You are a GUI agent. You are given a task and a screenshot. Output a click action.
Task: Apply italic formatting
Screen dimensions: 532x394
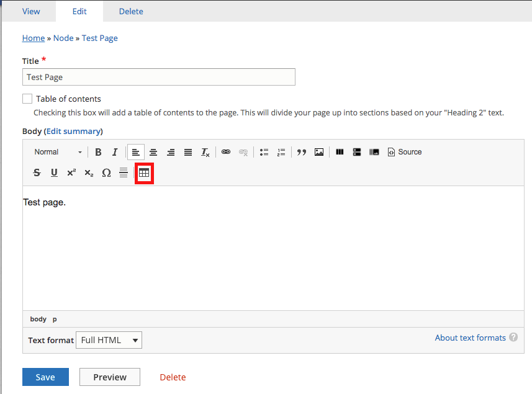tap(115, 152)
